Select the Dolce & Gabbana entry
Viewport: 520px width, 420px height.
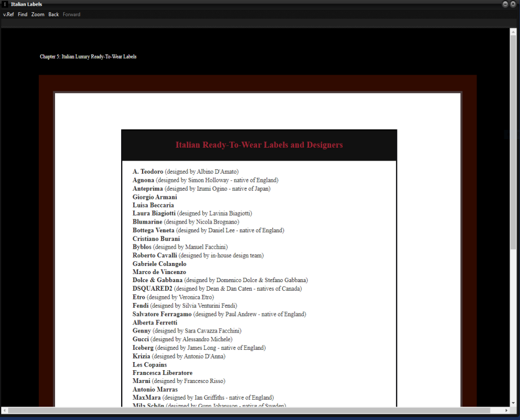click(220, 280)
